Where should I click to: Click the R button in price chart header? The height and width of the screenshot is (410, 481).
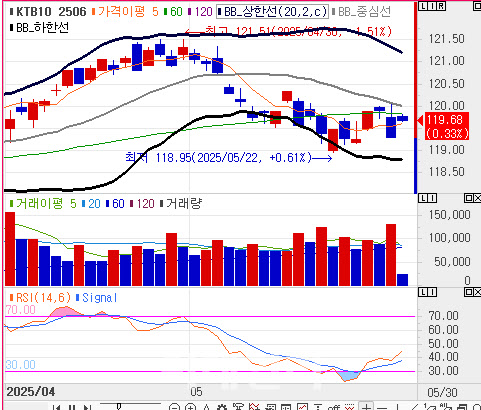tap(441, 6)
